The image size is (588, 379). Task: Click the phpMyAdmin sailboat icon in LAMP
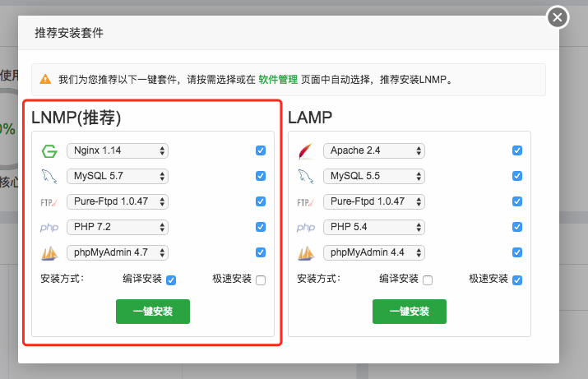(306, 253)
